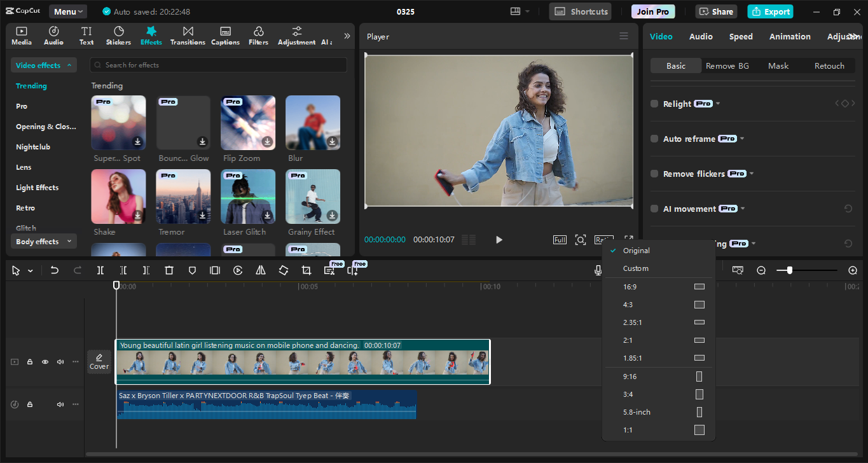Expand the Body effects dropdown
This screenshot has height=463, width=868.
pos(43,241)
